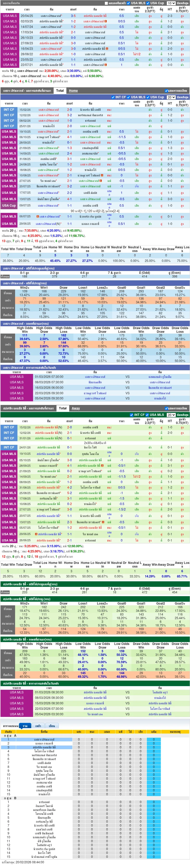Switch to Home tab in Earthquakes recent results
The width and height of the screenshot is (190, 868).
click(73, 91)
